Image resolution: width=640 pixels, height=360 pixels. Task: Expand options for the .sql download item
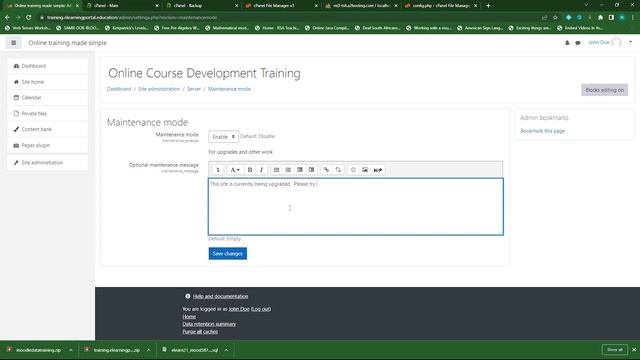click(x=226, y=350)
